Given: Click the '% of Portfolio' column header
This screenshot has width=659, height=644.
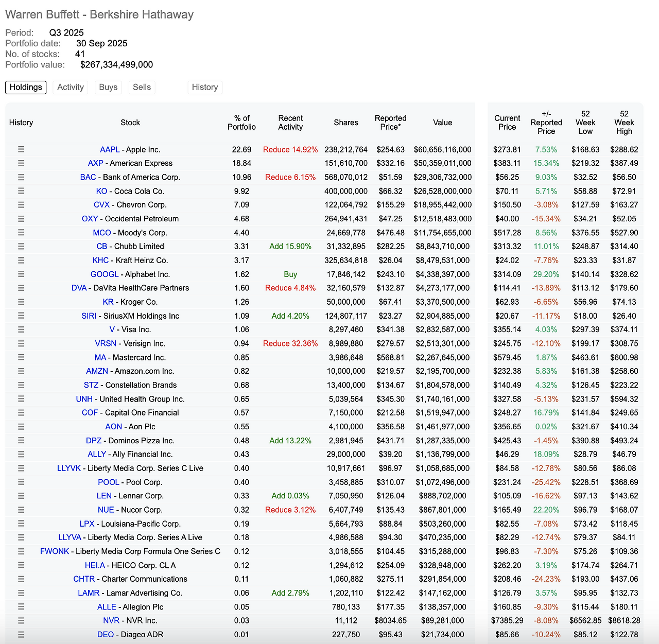Looking at the screenshot, I should [241, 123].
